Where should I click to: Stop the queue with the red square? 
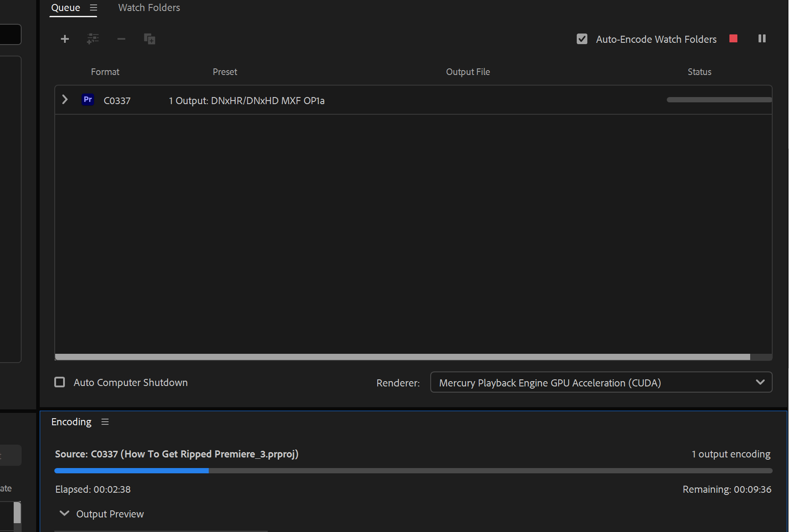coord(733,38)
